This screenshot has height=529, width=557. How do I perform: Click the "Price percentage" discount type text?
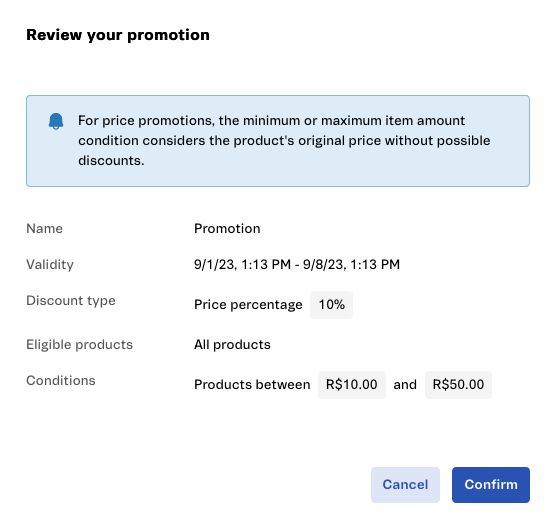248,305
